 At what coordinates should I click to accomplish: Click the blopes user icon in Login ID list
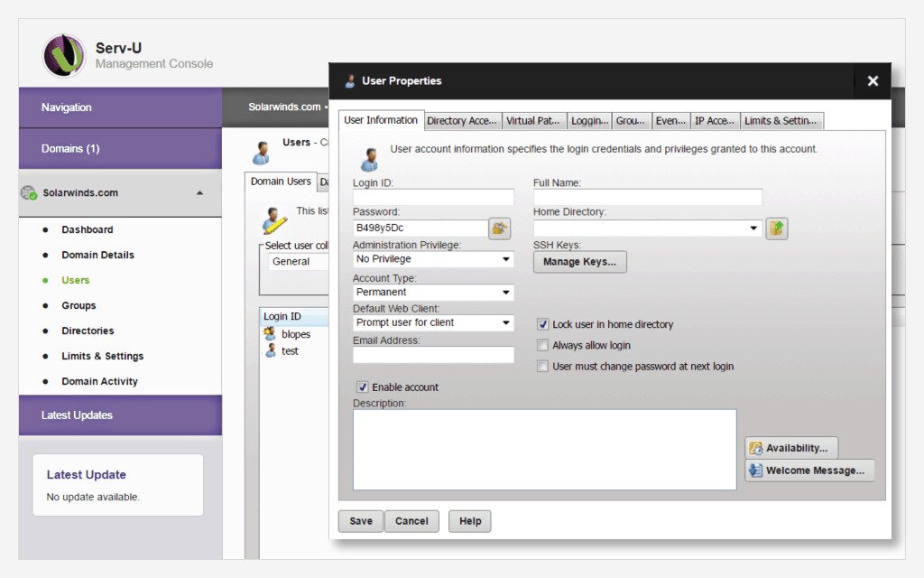point(268,333)
